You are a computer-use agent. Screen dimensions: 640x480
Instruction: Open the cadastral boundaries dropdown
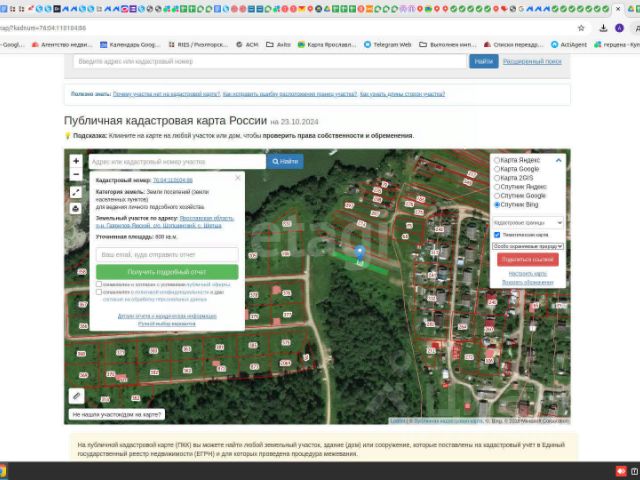click(x=528, y=222)
